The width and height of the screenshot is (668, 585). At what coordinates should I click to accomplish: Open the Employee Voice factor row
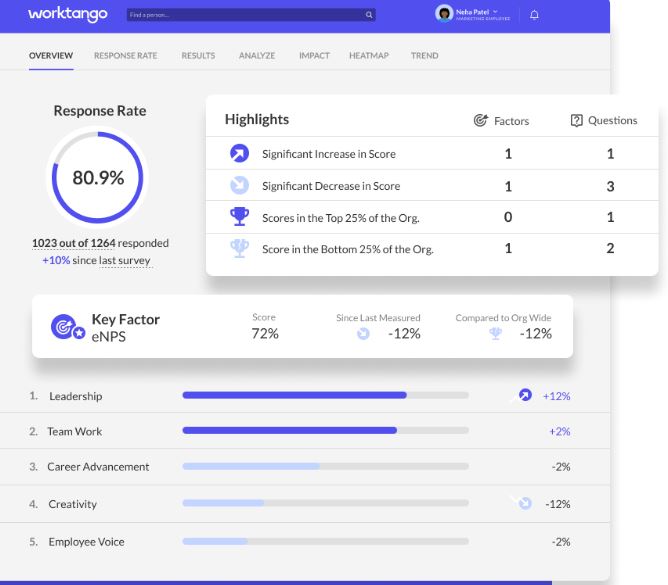[x=305, y=542]
